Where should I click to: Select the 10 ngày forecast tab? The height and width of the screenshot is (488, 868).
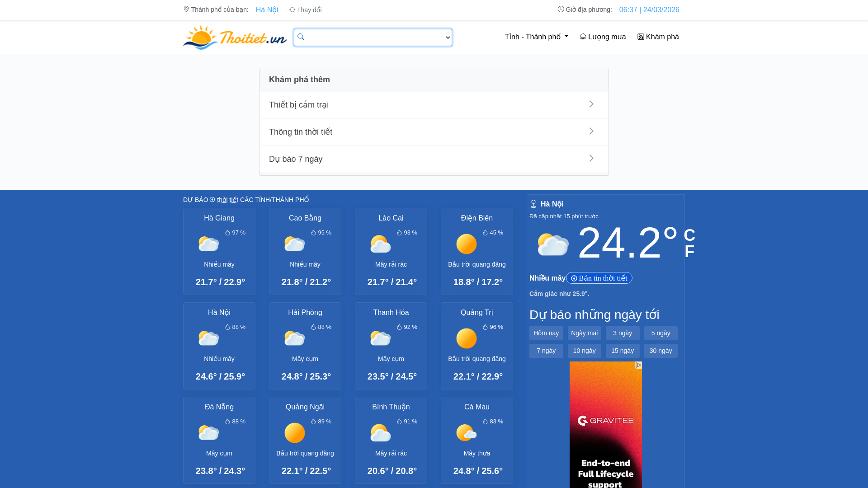pyautogui.click(x=584, y=351)
